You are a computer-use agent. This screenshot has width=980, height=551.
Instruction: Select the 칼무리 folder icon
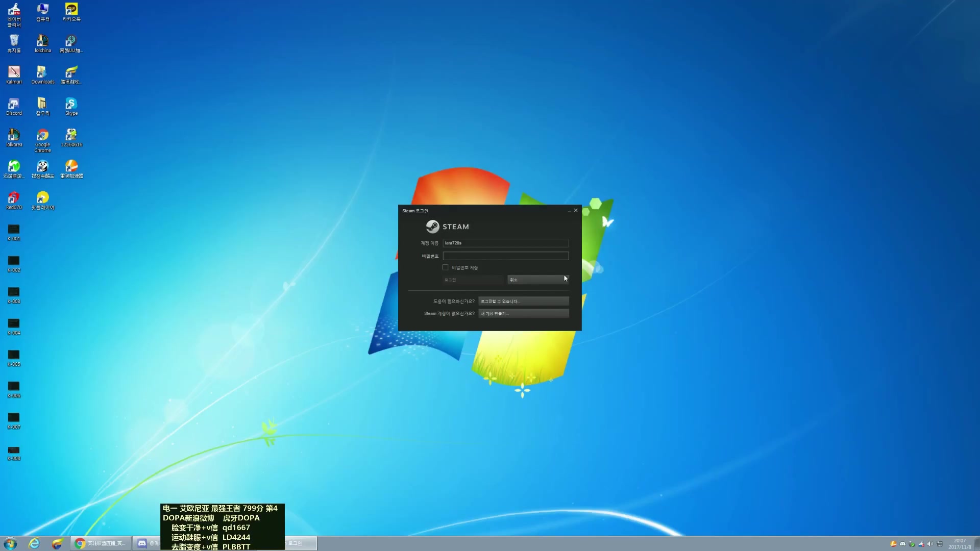coord(43,107)
